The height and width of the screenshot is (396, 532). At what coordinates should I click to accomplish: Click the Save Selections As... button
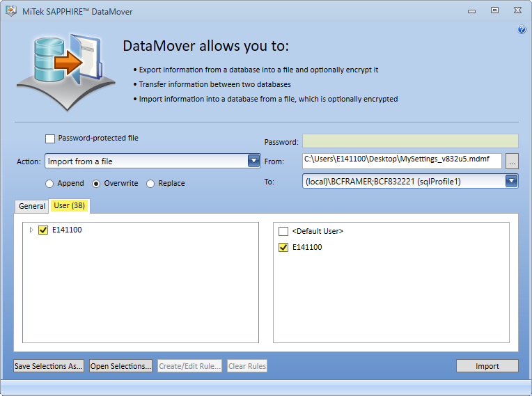pos(49,366)
